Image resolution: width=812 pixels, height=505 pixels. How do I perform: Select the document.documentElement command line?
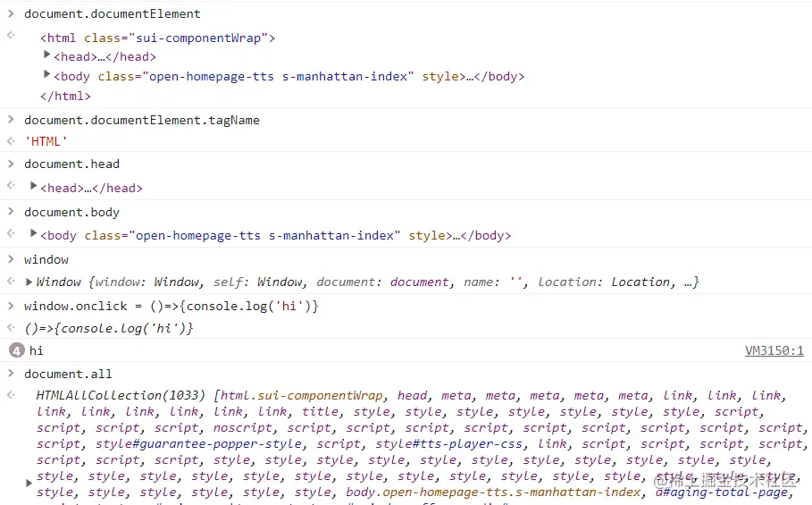coord(113,14)
